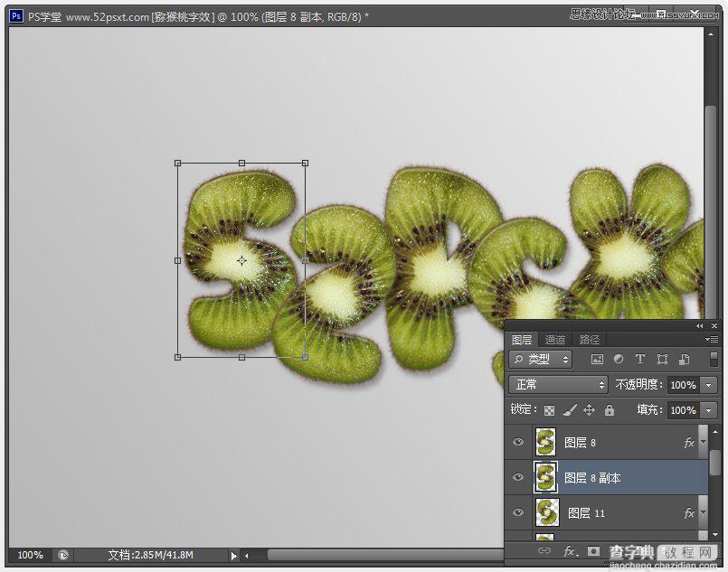This screenshot has width=728, height=572.
Task: Switch to the 路径 tab
Action: [590, 340]
